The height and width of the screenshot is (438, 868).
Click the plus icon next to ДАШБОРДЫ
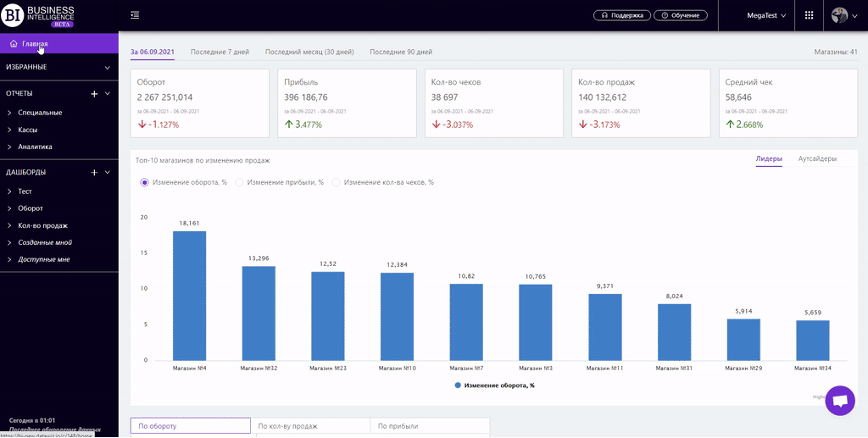[94, 173]
